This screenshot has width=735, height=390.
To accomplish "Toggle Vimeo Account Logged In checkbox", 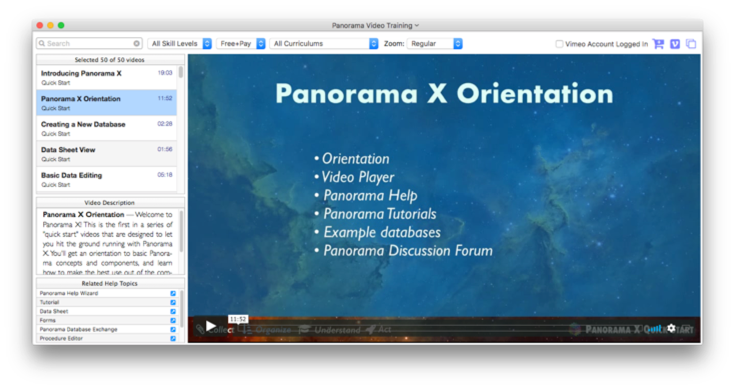I will [559, 44].
